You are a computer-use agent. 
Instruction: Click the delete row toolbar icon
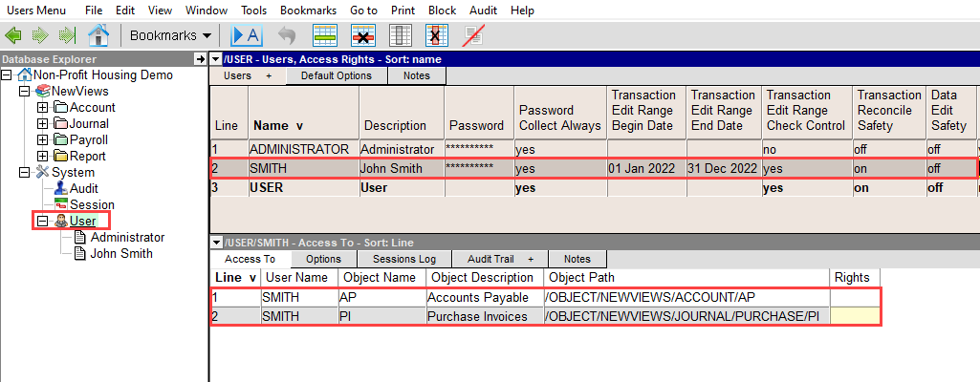363,36
